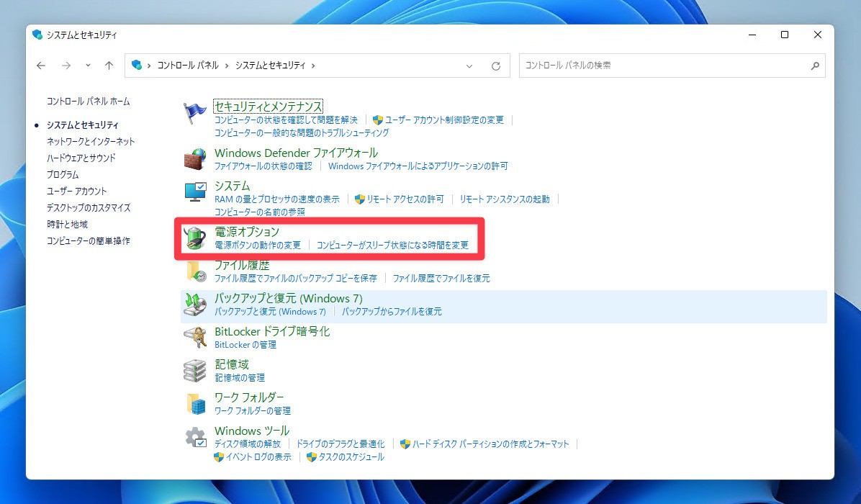Click the Security and Maintenance flag icon
Image resolution: width=861 pixels, height=504 pixels.
(x=195, y=114)
